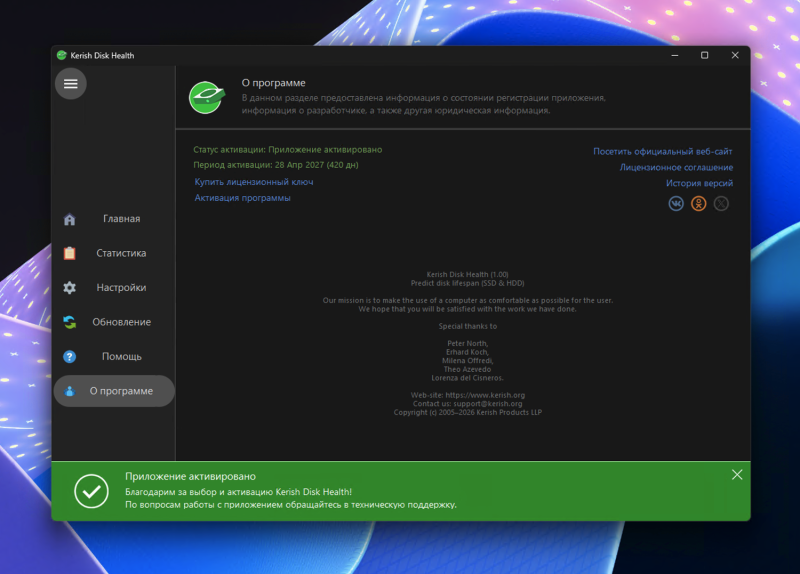Image resolution: width=800 pixels, height=574 pixels.
Task: Click the Kerish app icon in title bar
Action: (x=62, y=55)
